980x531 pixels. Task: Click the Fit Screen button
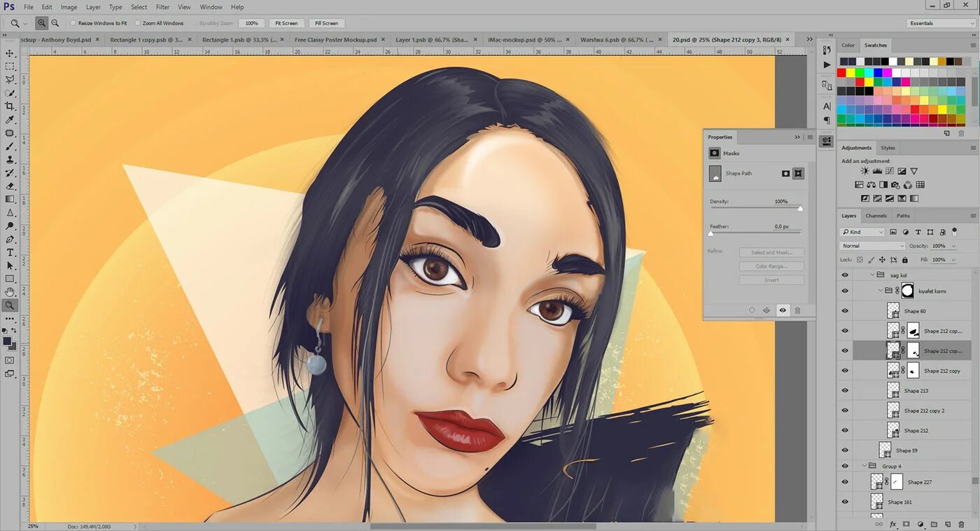click(286, 23)
